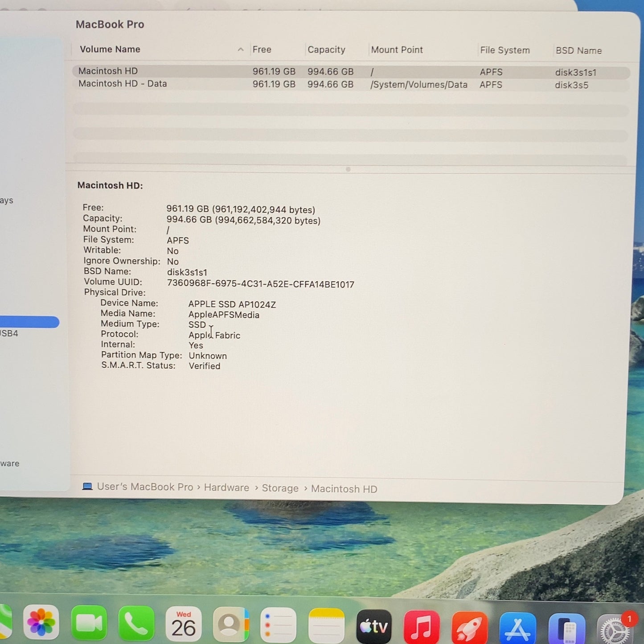Click the Volume UUID value 7360968F-6975-4C31-A52E-CFFA14BE1017
Viewport: 644px width, 644px height.
tap(261, 284)
